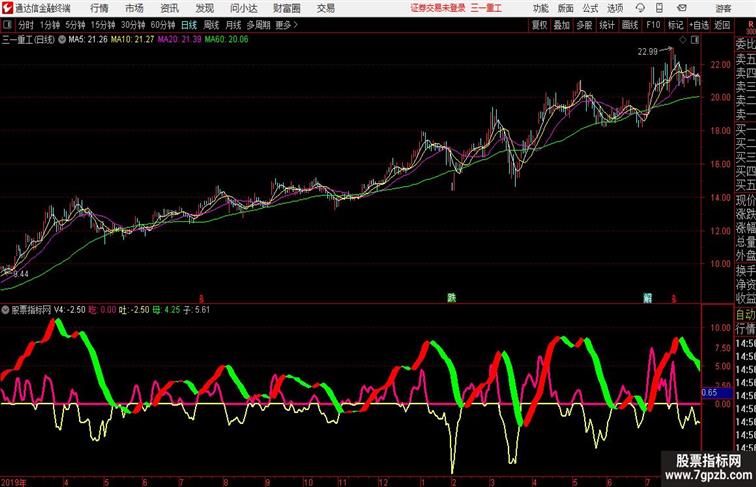Viewport: 756px width, 487px height.
Task: Click the MA10: 21.27 value label
Action: (133, 40)
